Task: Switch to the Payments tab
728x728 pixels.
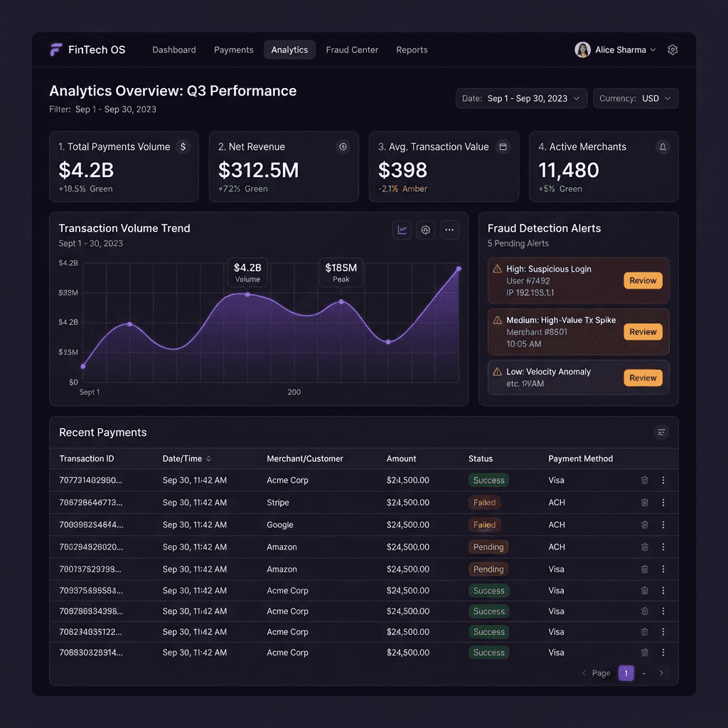Action: 233,50
